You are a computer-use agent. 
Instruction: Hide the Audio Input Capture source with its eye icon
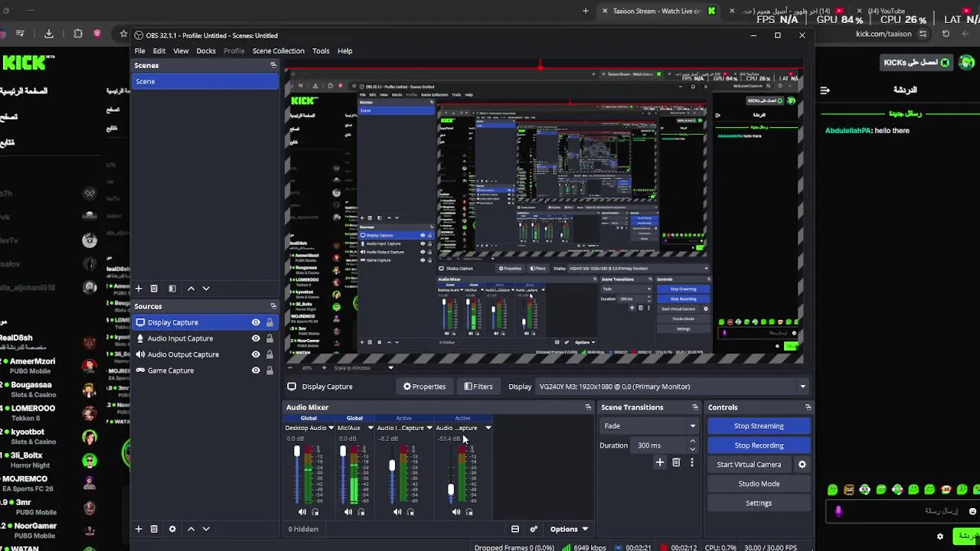pyautogui.click(x=256, y=338)
